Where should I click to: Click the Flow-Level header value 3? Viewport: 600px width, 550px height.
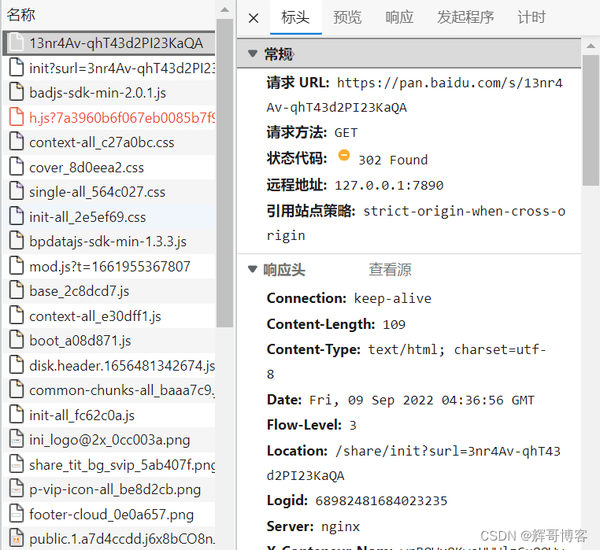tap(353, 426)
